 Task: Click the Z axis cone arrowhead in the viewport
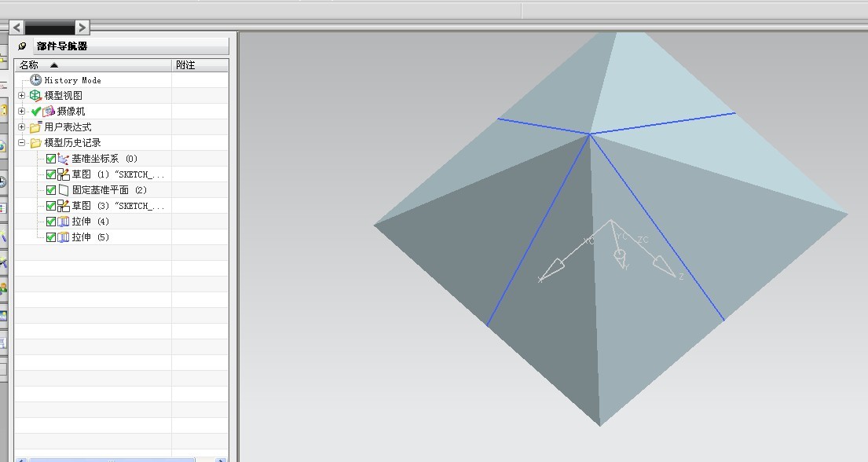coord(665,266)
